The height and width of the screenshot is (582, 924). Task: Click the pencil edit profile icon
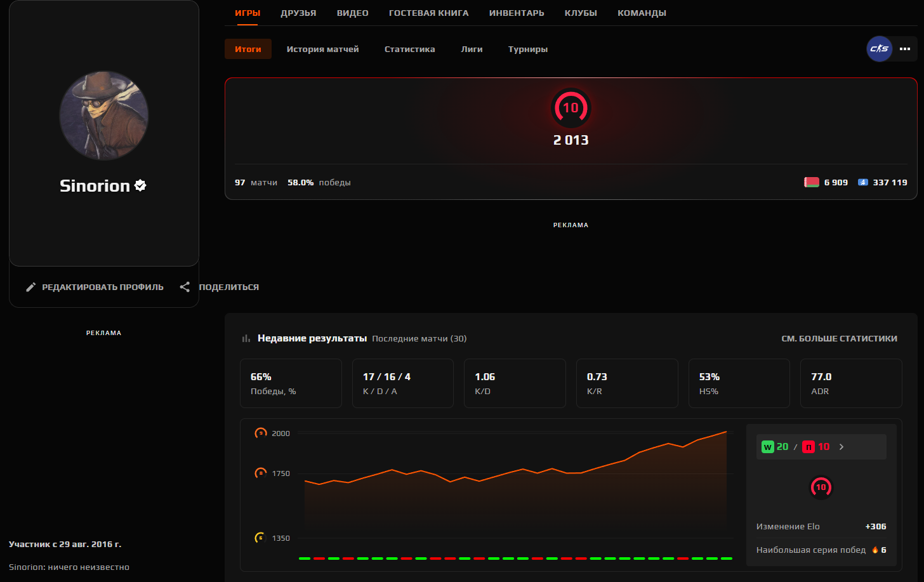[30, 287]
